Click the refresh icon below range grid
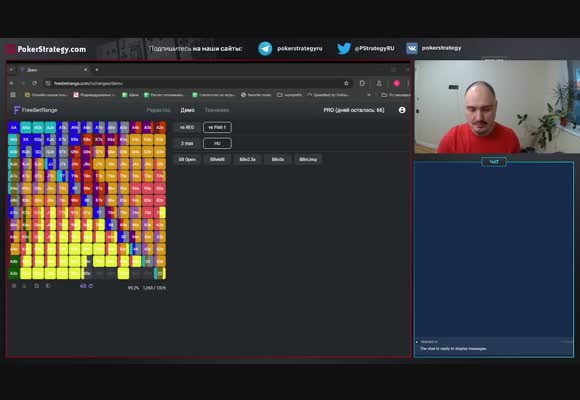Viewport: 580px width, 400px height. pyautogui.click(x=91, y=286)
